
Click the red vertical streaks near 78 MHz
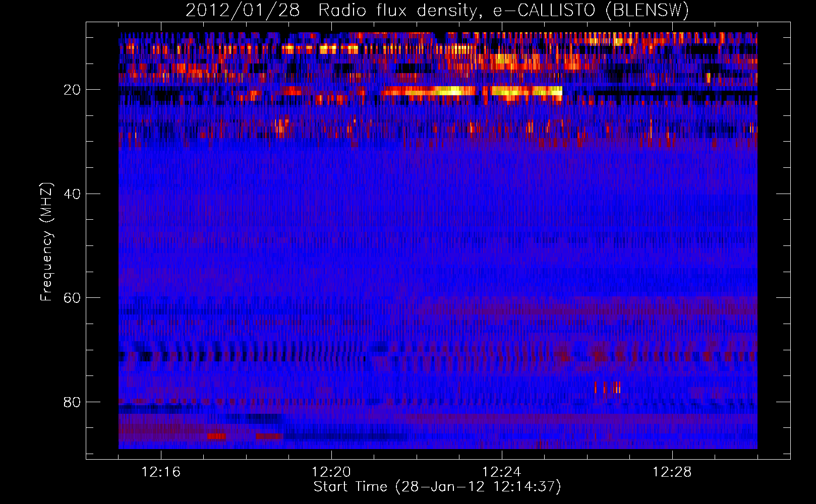point(607,388)
